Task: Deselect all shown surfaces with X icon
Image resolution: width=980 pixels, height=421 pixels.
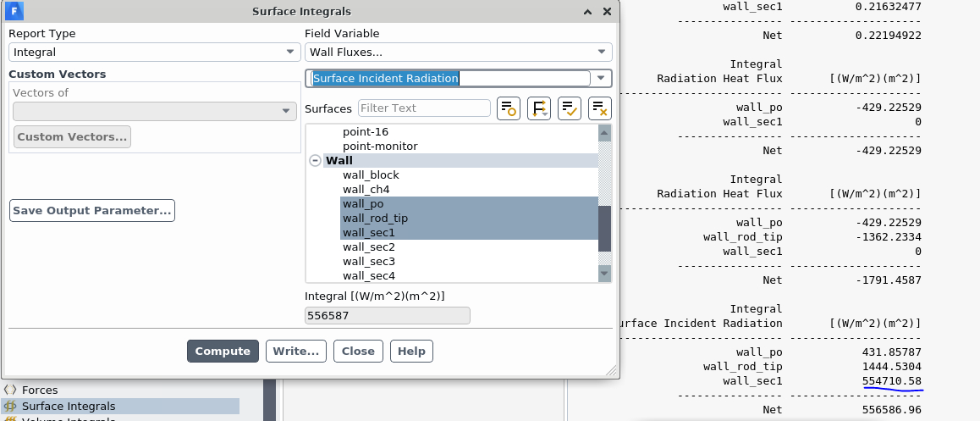Action: tap(600, 108)
